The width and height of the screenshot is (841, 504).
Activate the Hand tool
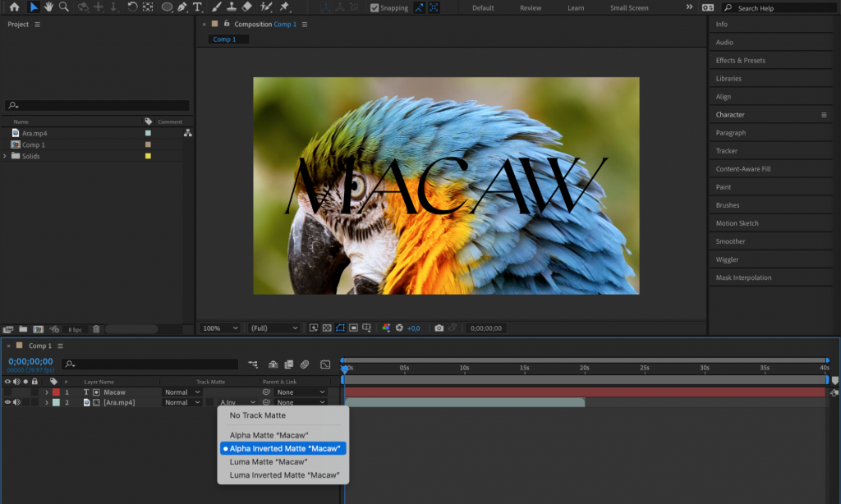coord(48,8)
